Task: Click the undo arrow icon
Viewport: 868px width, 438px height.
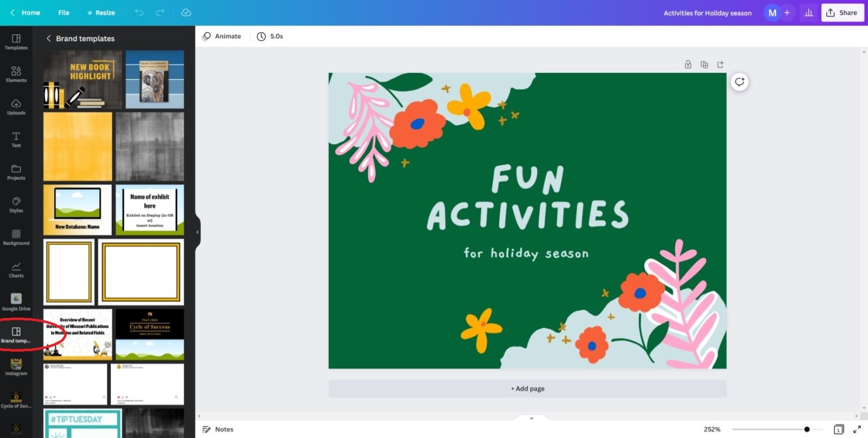Action: (139, 12)
